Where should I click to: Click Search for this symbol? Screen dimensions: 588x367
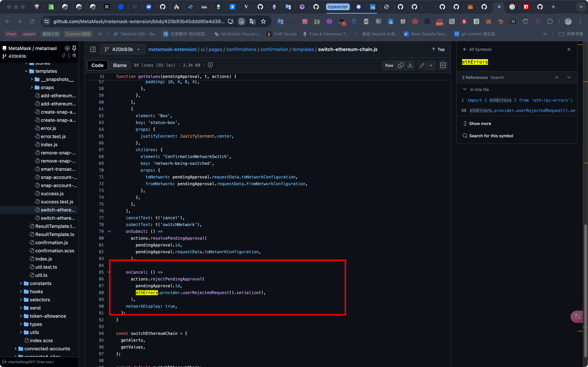point(488,136)
